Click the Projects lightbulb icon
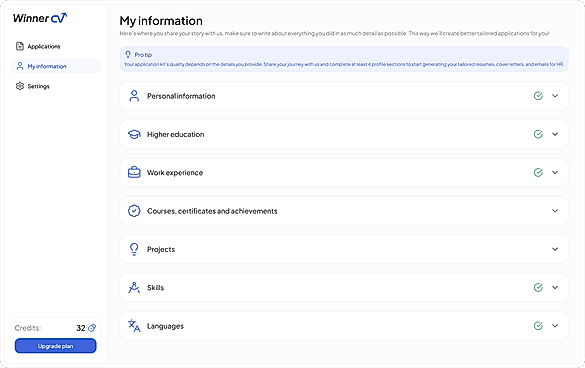585x368 pixels. (134, 249)
